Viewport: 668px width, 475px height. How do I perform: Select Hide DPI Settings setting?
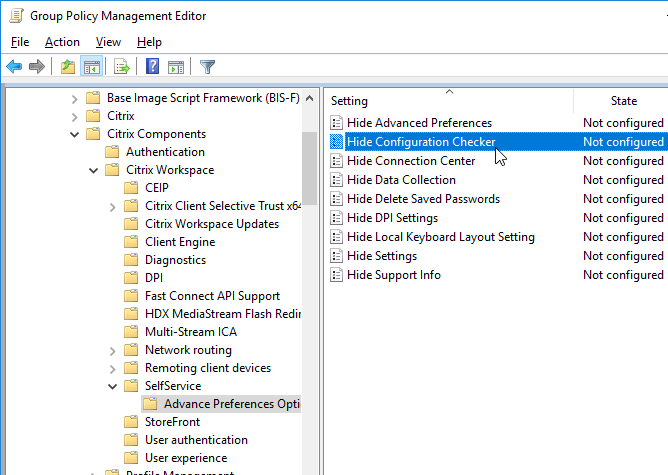pyautogui.click(x=392, y=218)
